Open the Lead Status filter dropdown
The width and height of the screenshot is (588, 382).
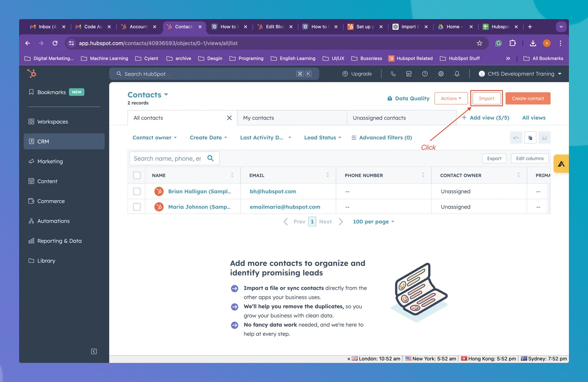click(322, 138)
